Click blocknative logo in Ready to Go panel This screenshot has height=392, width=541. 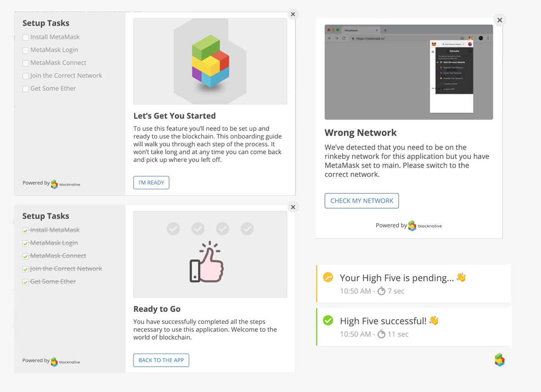click(x=66, y=362)
